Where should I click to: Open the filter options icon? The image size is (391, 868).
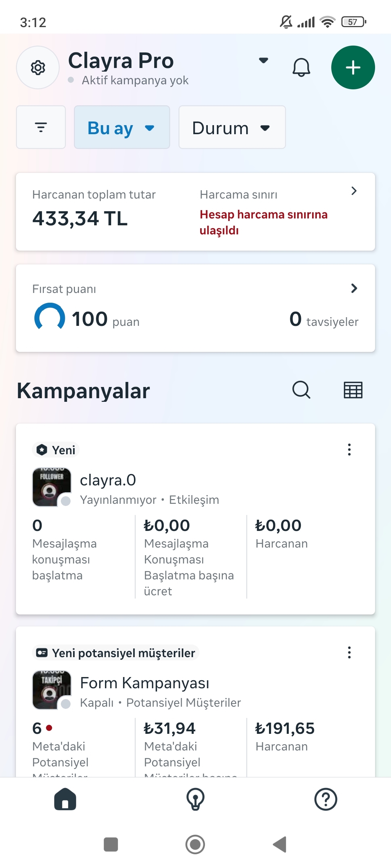coord(41,127)
